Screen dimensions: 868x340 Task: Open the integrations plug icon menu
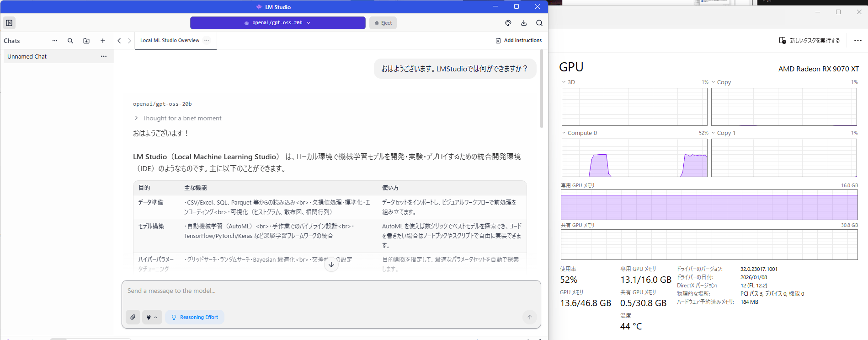pos(152,317)
